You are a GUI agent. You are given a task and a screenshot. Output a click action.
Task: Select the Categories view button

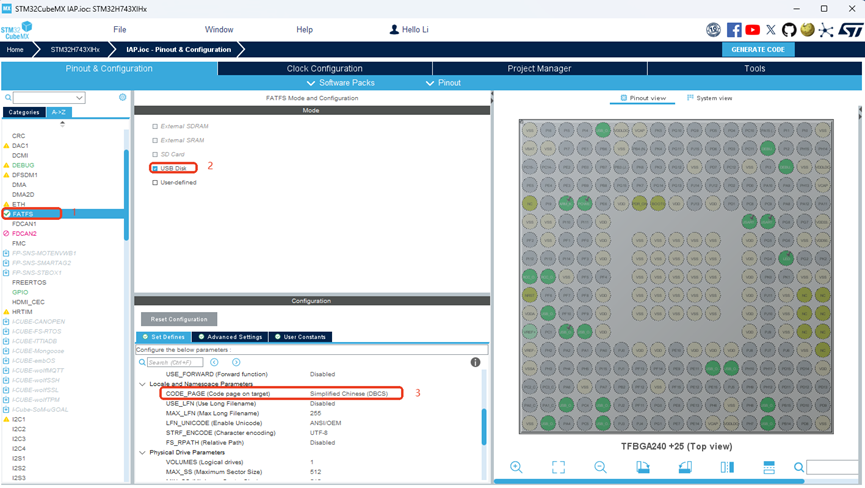pyautogui.click(x=24, y=112)
